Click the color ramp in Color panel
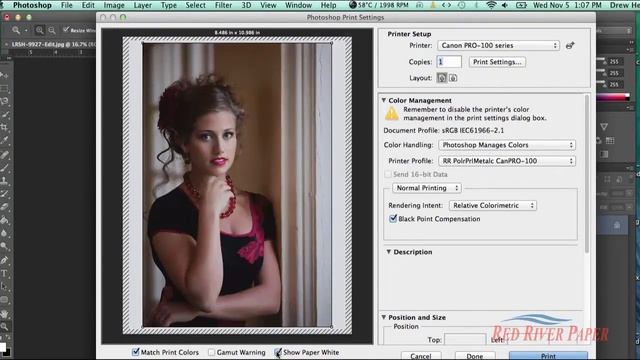 coord(613,97)
